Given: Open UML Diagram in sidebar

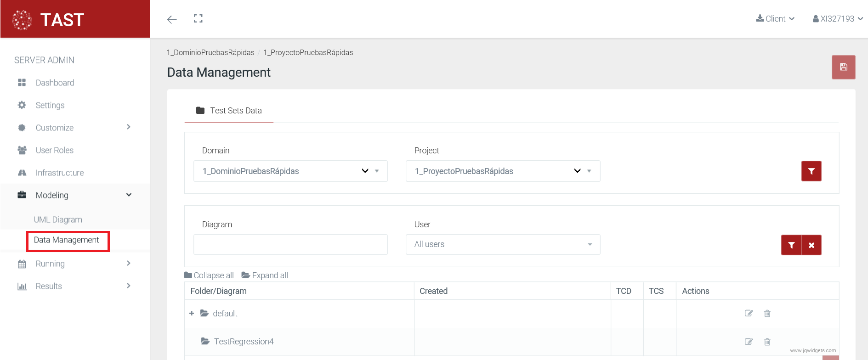Looking at the screenshot, I should coord(58,219).
